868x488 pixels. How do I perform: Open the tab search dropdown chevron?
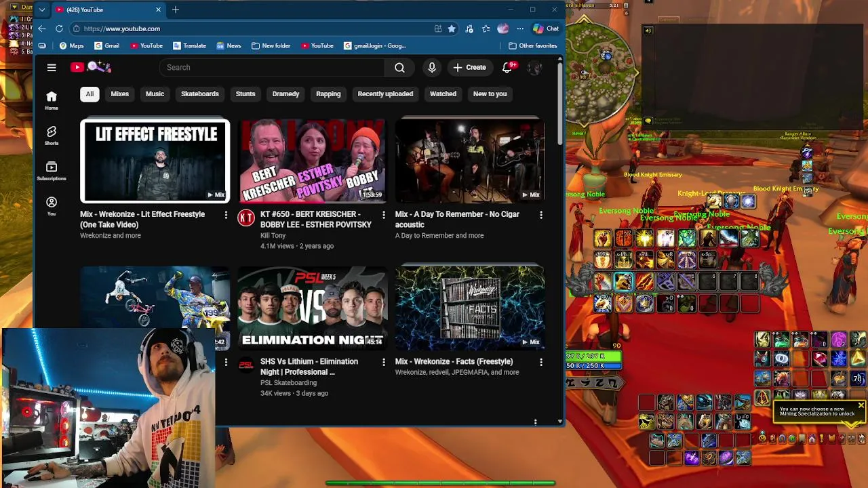42,9
